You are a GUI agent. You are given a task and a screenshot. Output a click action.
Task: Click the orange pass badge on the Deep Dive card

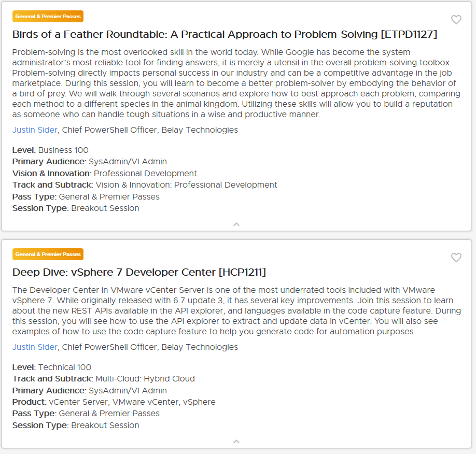click(x=48, y=254)
